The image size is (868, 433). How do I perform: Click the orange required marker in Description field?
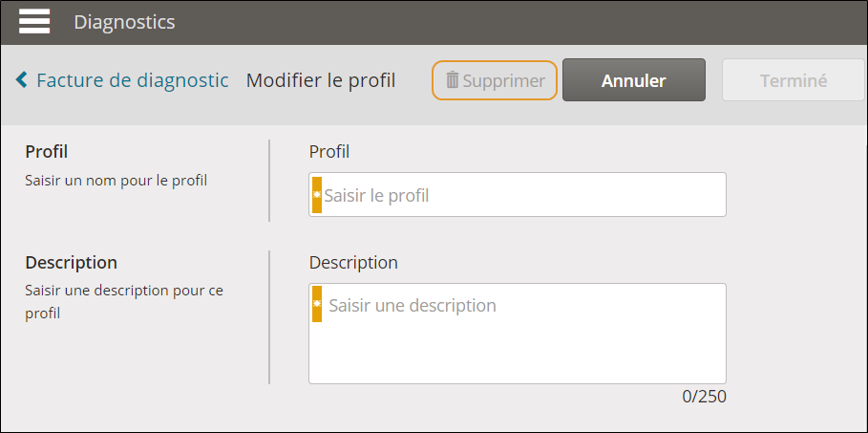pyautogui.click(x=317, y=304)
